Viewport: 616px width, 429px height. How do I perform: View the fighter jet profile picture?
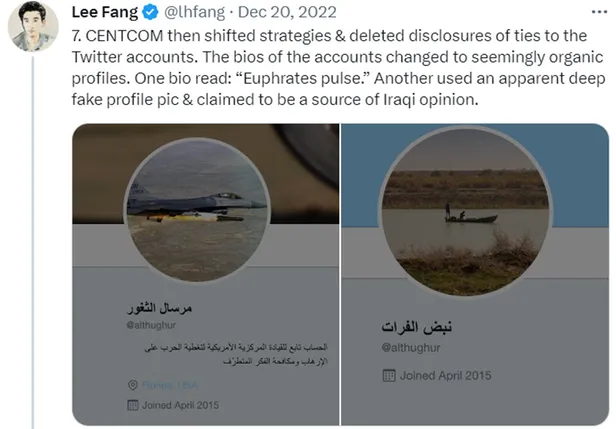tap(197, 210)
